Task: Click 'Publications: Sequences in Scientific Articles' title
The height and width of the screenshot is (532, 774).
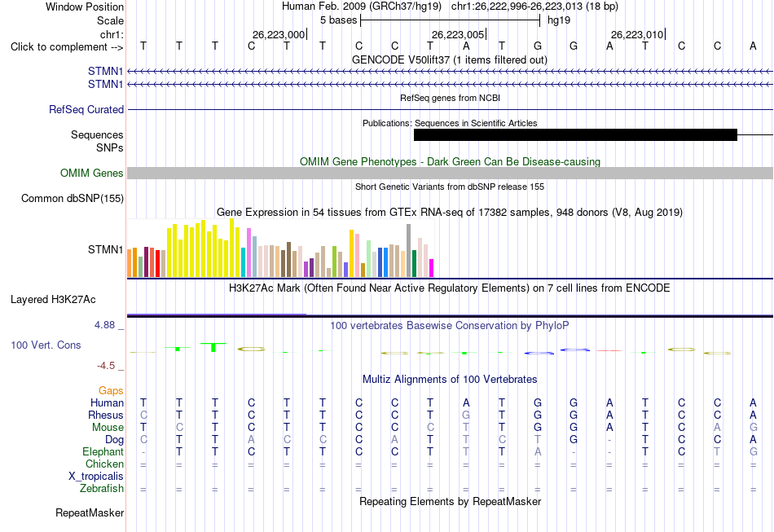Action: coord(450,123)
